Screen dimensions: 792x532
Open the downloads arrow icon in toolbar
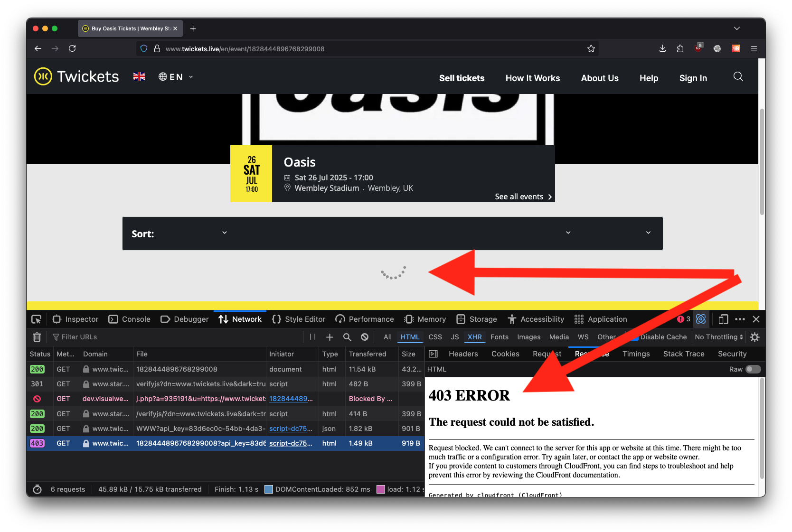(662, 48)
